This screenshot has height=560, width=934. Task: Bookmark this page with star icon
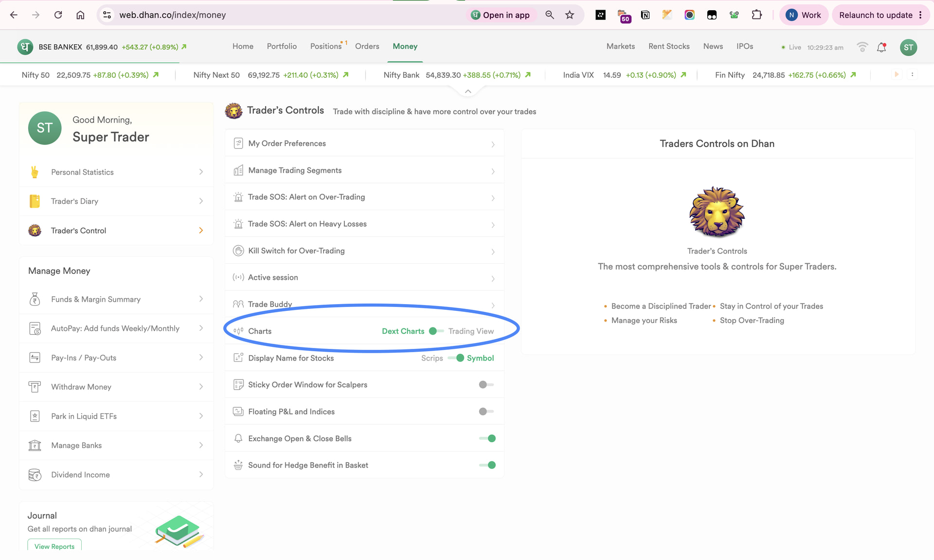tap(570, 15)
